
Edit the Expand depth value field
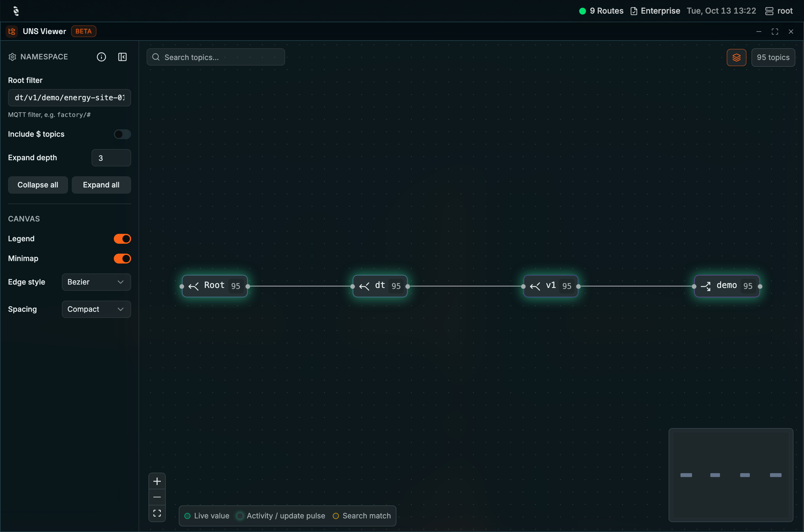coord(111,158)
